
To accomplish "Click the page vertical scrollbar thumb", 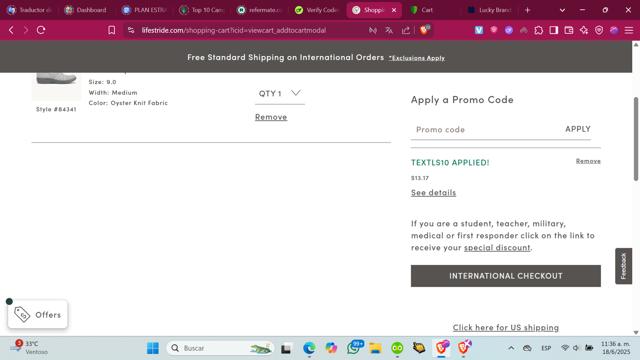I will (x=636, y=139).
